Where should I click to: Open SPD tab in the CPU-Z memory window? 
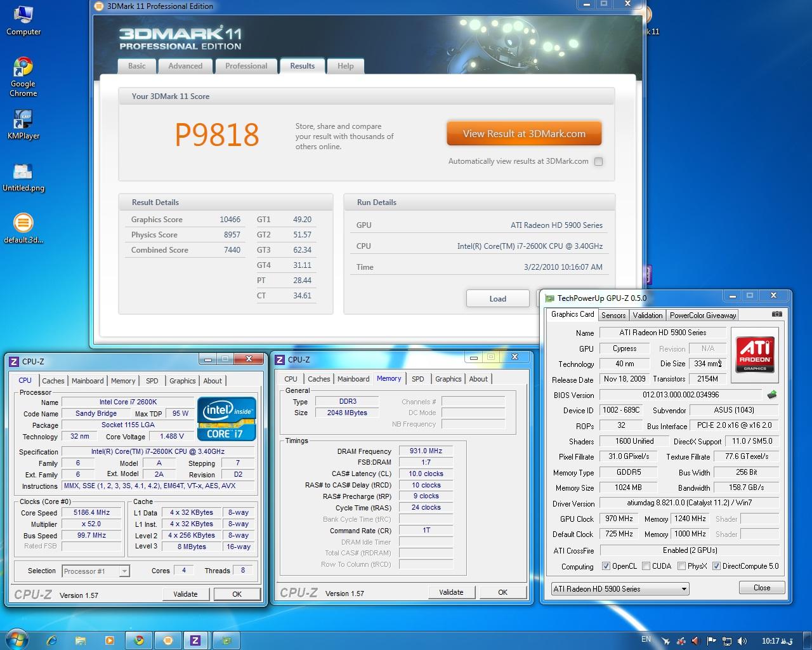[417, 379]
